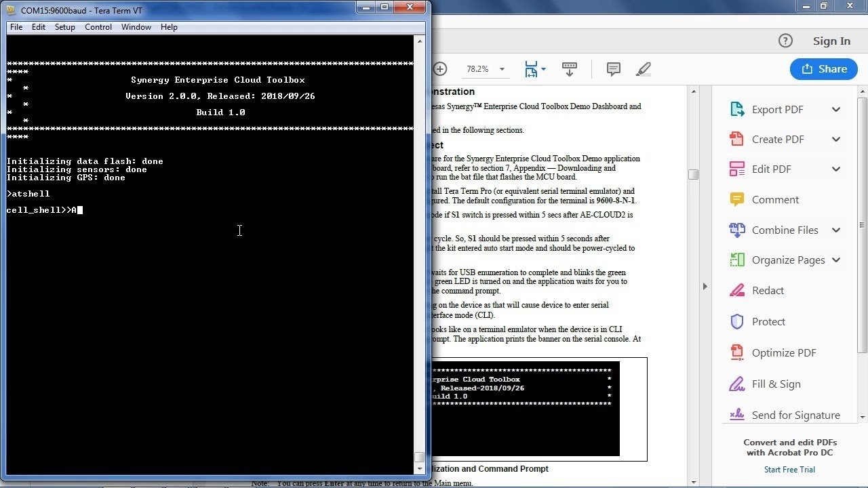Open the page fit options arrow
868x488 pixels.
click(544, 69)
